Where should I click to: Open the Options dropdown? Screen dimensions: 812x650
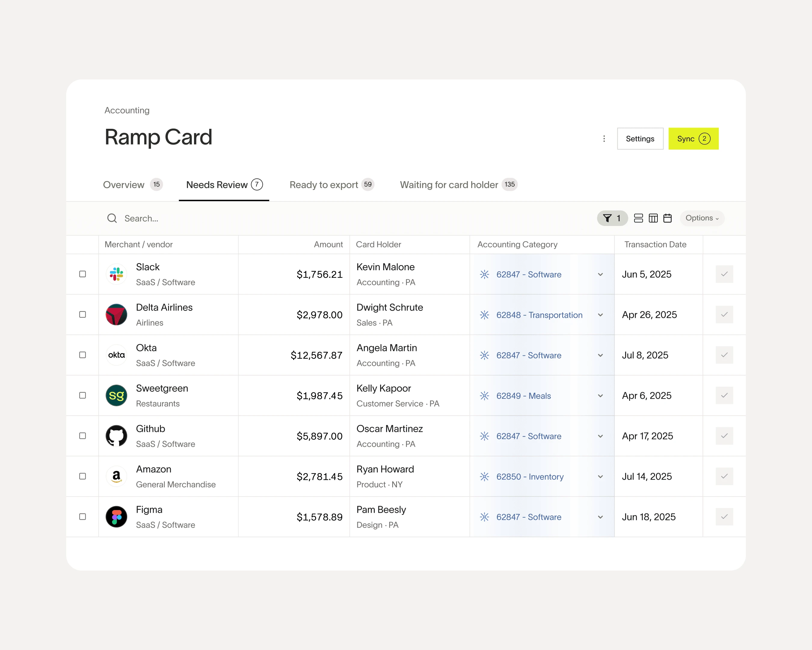click(x=702, y=218)
